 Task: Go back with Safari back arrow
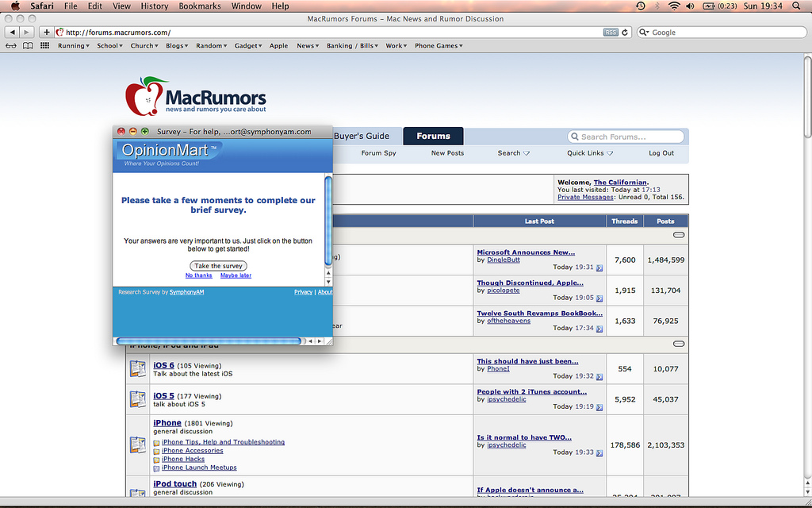coord(11,32)
